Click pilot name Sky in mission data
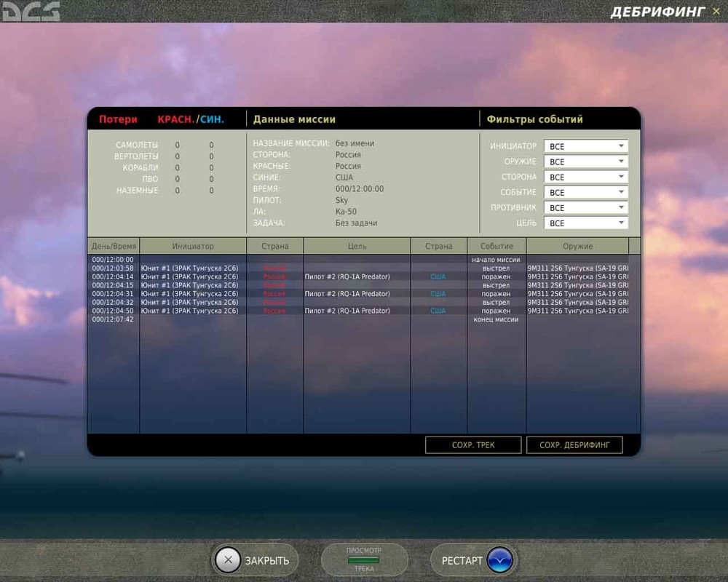This screenshot has width=728, height=582. tap(341, 200)
